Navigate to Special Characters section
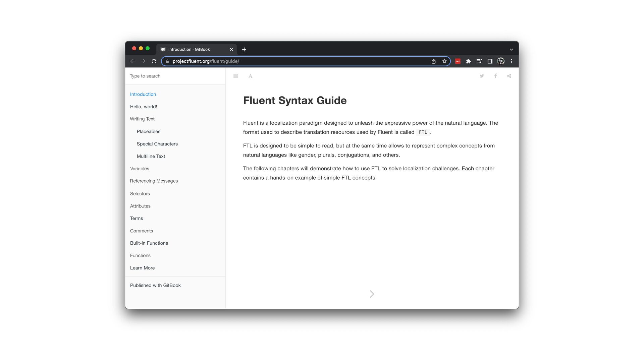 [157, 144]
